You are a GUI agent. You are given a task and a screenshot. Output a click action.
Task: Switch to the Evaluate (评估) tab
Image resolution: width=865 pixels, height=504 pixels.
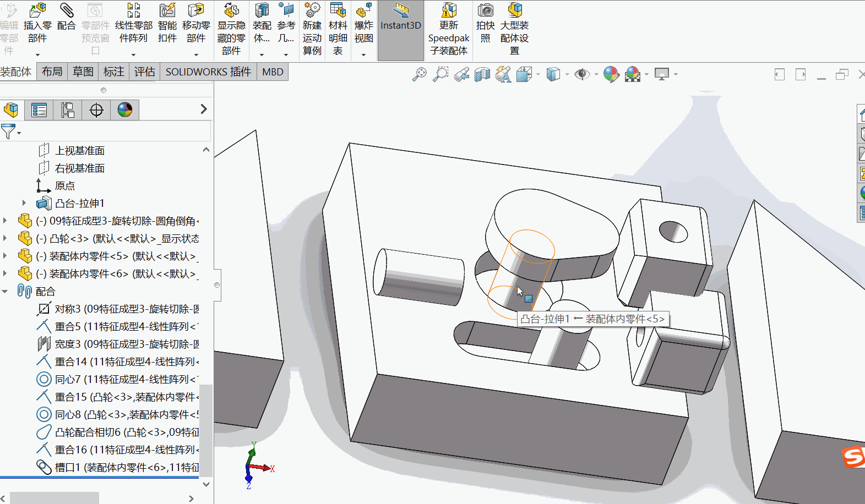[x=144, y=72]
